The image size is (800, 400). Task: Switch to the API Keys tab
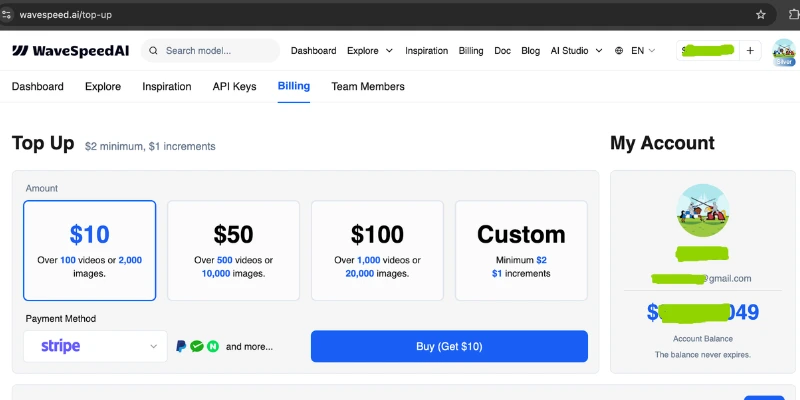tap(235, 87)
